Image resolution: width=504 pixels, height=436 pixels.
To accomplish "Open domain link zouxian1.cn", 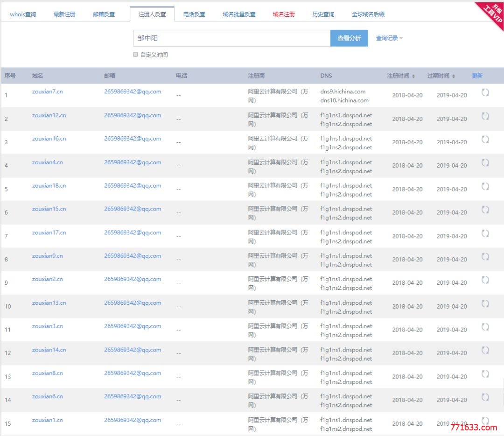I will pos(47,420).
